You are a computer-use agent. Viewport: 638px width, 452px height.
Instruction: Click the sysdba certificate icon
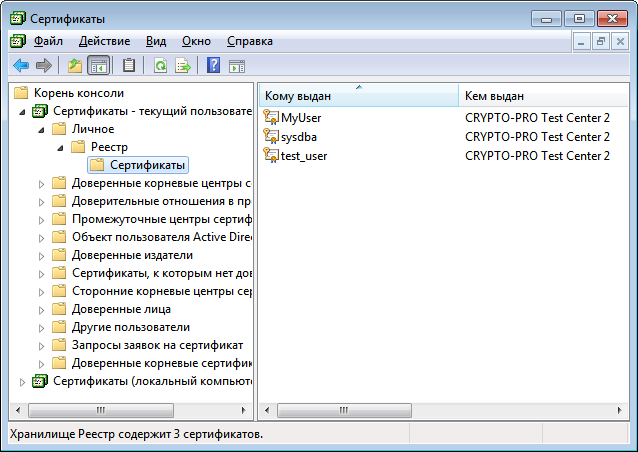[x=271, y=137]
